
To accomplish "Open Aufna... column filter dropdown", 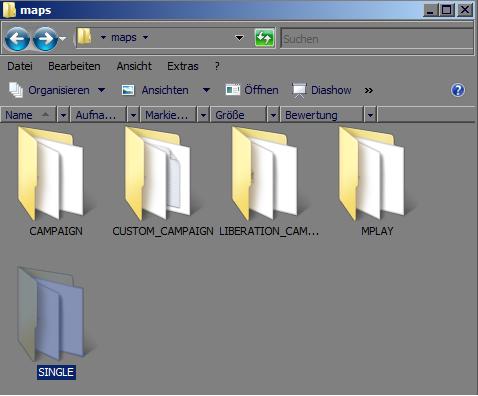I will coord(133,115).
